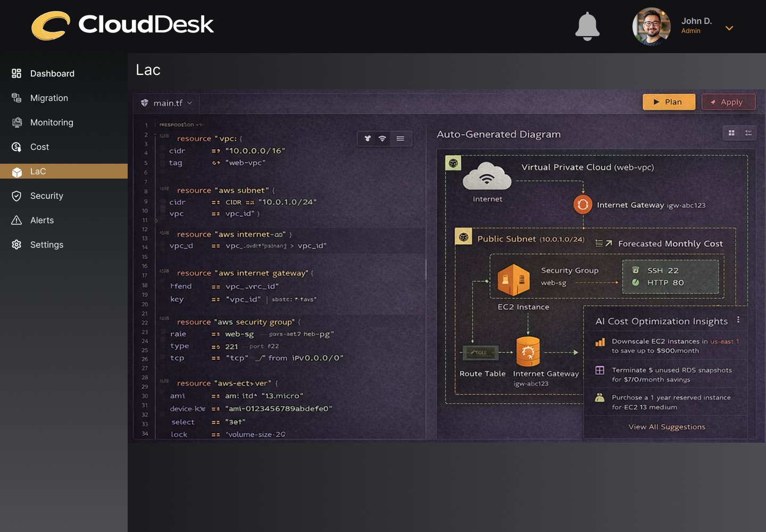Image resolution: width=766 pixels, height=532 pixels.
Task: Run the Plan button
Action: pyautogui.click(x=669, y=102)
